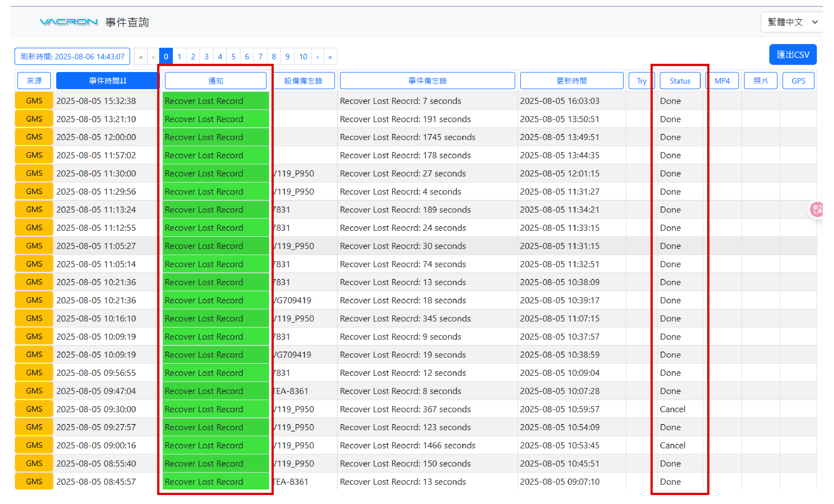Click GMS badge in the 12:00:00 row
The height and width of the screenshot is (504, 834).
coord(34,137)
